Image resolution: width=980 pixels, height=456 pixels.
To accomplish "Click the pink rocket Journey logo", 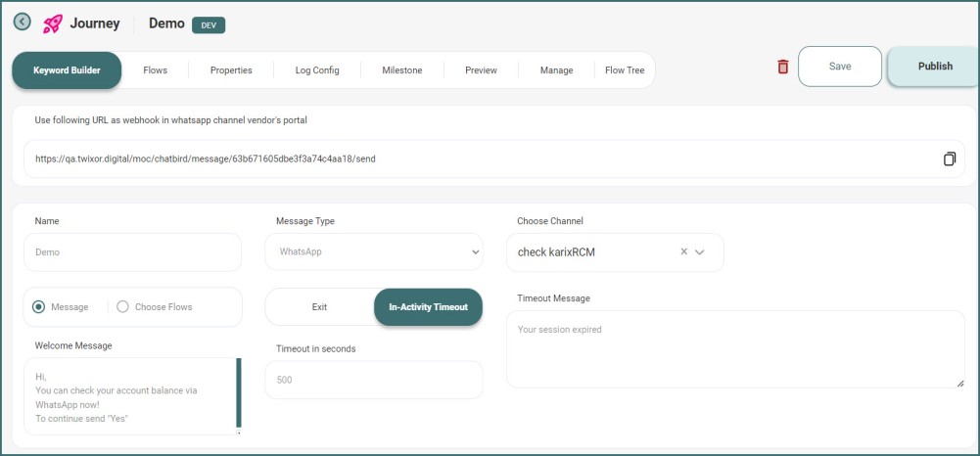I will coord(53,23).
